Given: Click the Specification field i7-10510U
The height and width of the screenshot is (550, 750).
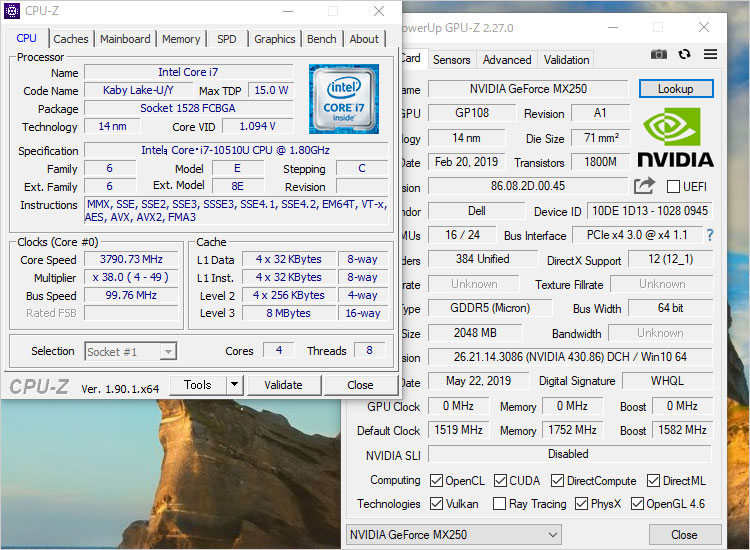Looking at the screenshot, I should 236,150.
